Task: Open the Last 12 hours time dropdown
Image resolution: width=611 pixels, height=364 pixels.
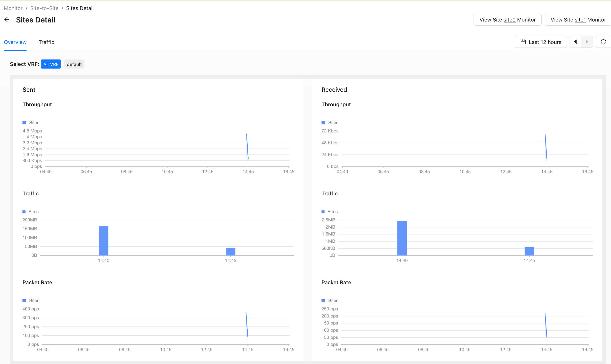Action: (541, 42)
